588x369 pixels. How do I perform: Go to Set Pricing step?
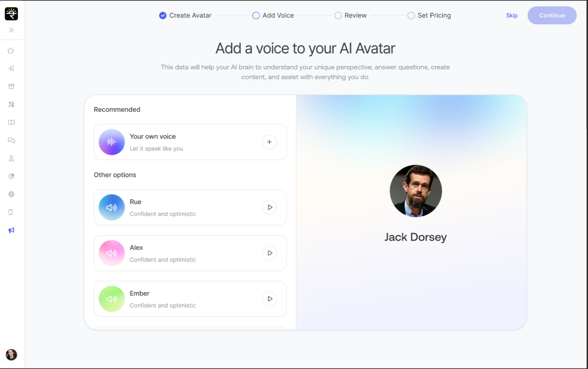pos(429,15)
